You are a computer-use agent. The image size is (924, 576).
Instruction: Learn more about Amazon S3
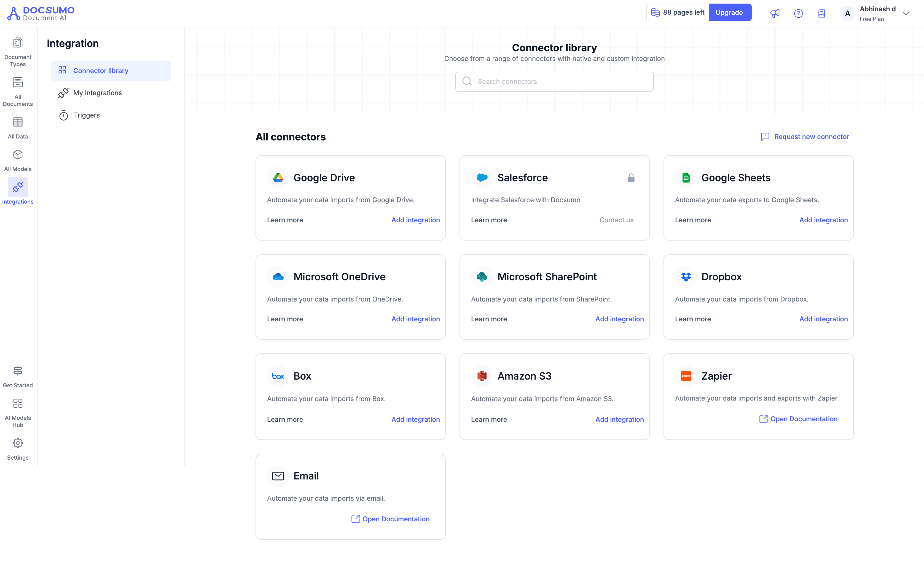pos(489,419)
